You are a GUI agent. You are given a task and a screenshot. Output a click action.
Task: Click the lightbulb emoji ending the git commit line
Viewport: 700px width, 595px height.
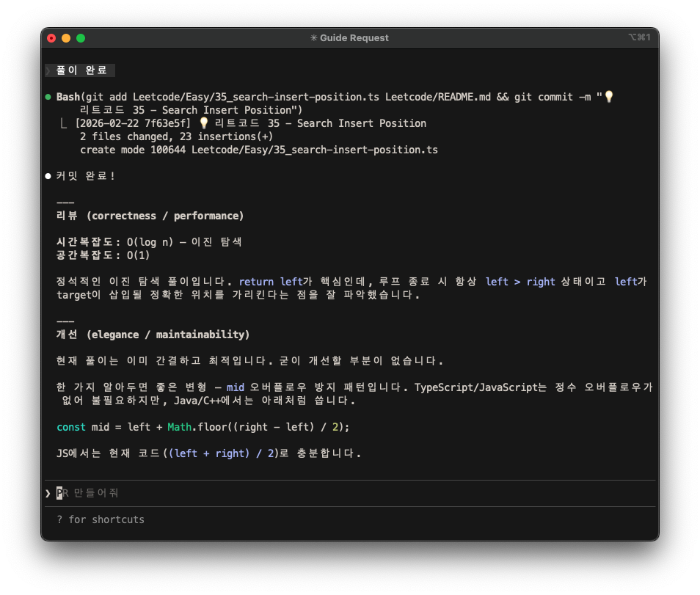[608, 97]
